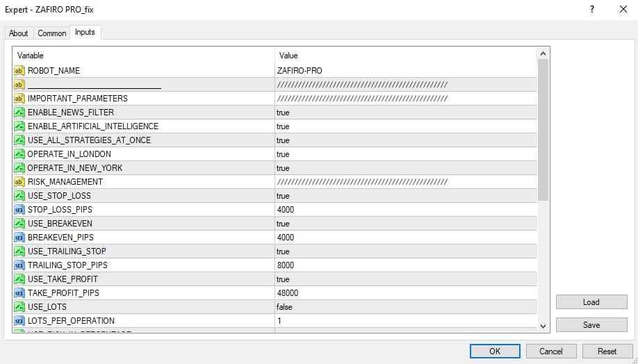Click the numeric icon beside STOP_LOSS_PIPS

coord(19,210)
